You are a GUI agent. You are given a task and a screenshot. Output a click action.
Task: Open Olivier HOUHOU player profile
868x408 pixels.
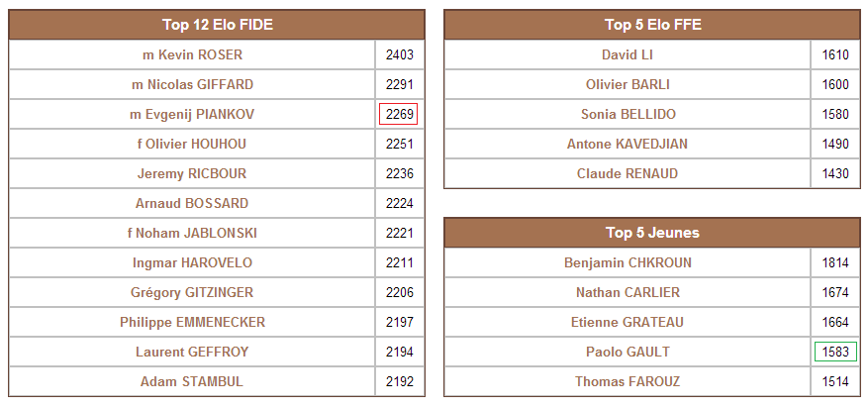tap(192, 145)
